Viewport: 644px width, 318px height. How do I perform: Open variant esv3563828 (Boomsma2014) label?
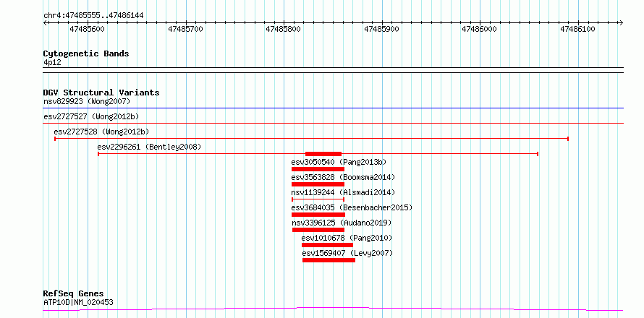tap(343, 177)
